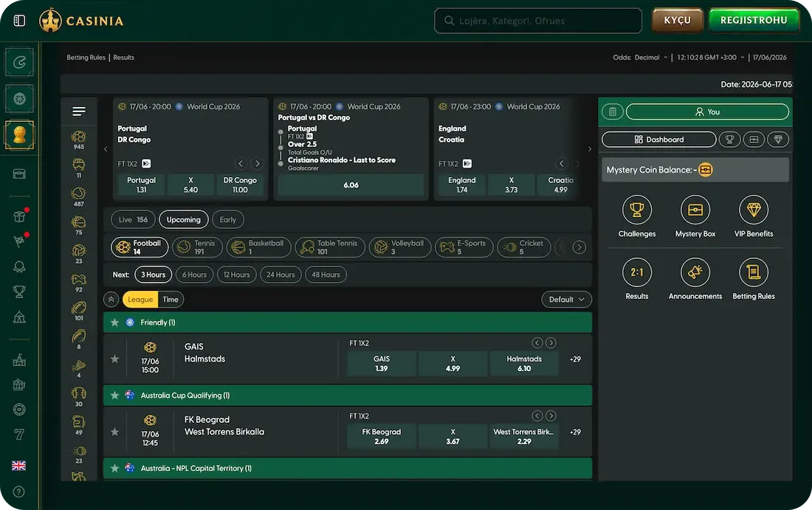This screenshot has height=510, width=812.
Task: Click the REGJISTROHU register button
Action: [754, 20]
